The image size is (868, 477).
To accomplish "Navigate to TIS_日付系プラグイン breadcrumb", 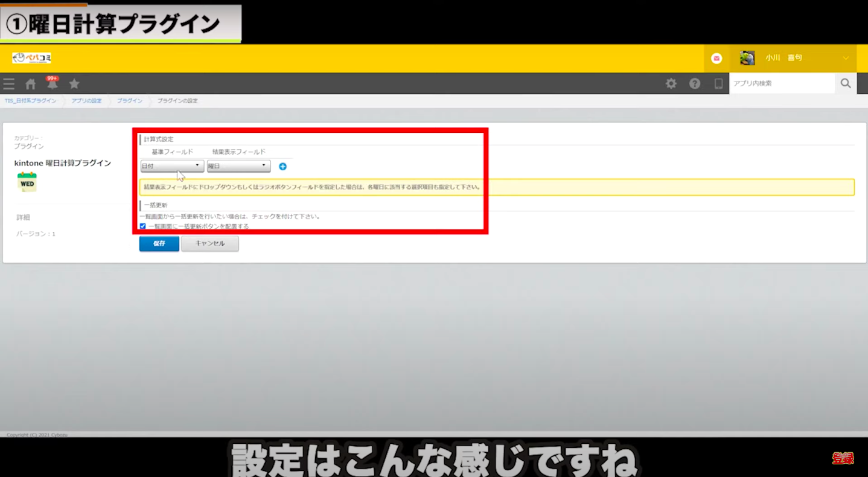I will [31, 101].
